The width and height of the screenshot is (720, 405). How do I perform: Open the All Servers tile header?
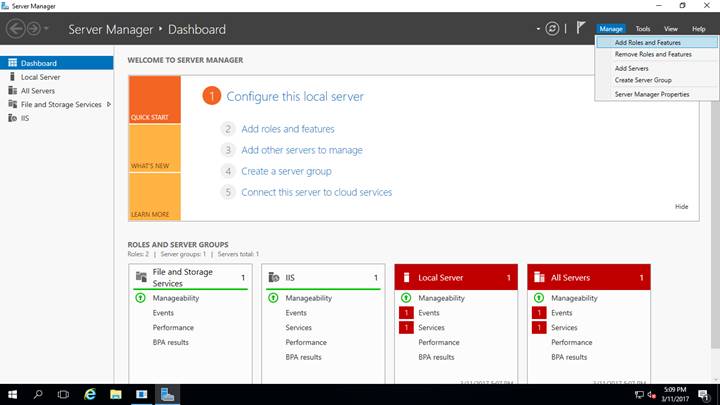(589, 277)
